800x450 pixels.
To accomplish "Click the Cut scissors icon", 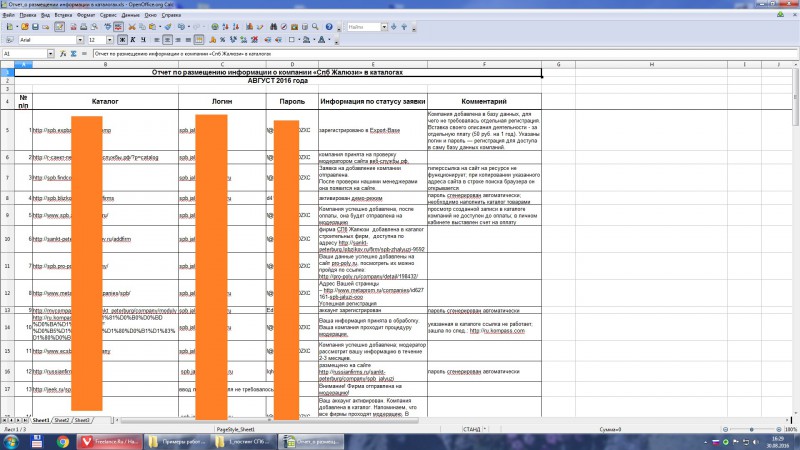I will tap(132, 27).
